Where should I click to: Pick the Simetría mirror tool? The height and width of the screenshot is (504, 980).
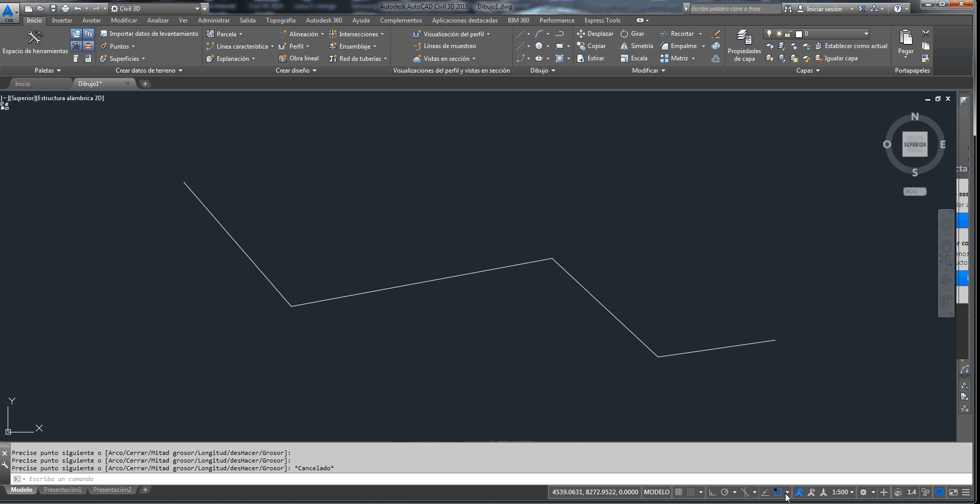(637, 46)
